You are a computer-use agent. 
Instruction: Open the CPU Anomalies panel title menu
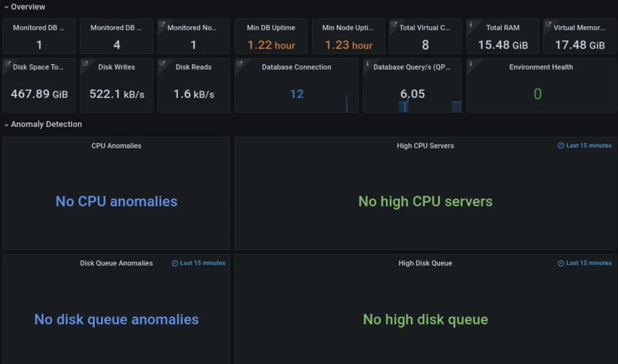(116, 146)
